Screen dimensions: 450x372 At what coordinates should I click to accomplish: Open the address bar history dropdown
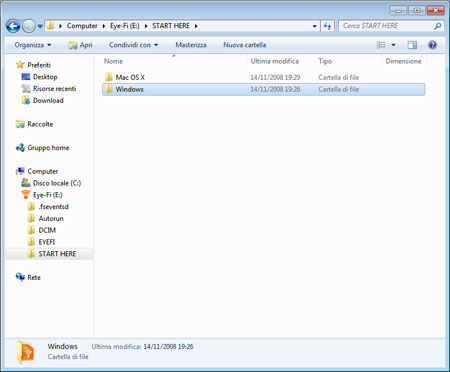click(315, 26)
